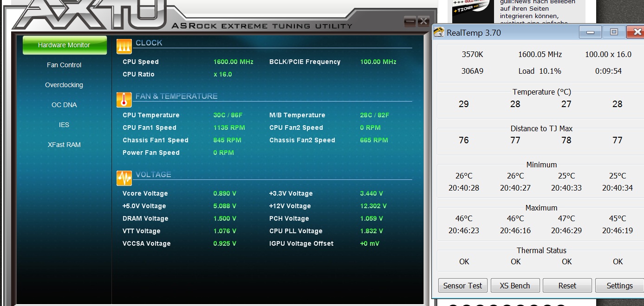Run the Sensor Test in RealTemp
This screenshot has height=306, width=644.
click(463, 286)
